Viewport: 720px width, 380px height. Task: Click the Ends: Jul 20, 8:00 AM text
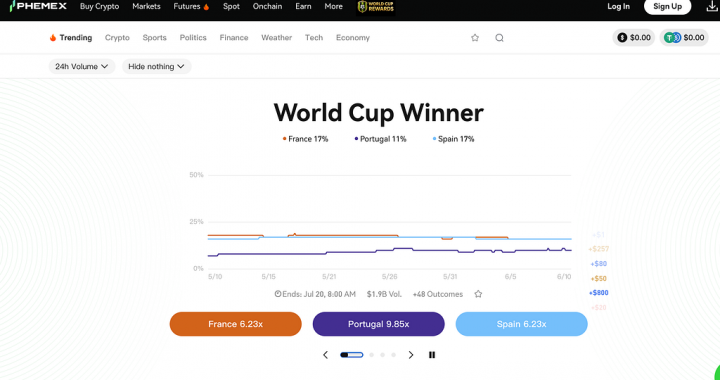[315, 294]
